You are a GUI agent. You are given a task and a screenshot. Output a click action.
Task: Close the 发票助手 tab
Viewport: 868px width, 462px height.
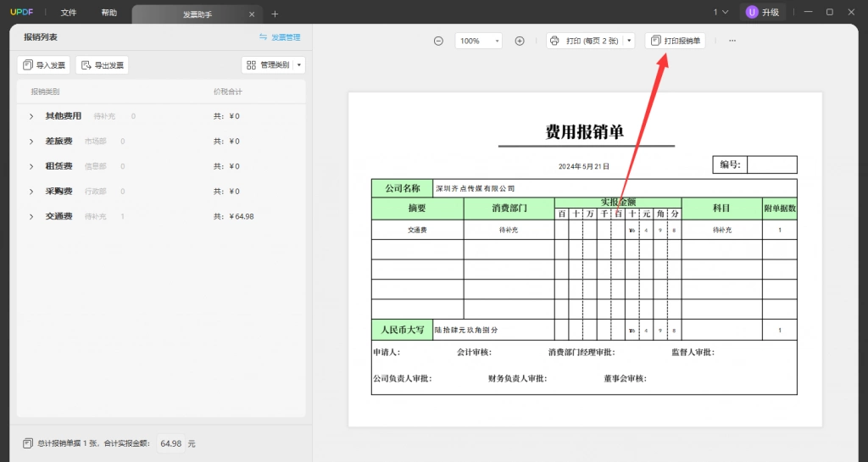pos(252,14)
